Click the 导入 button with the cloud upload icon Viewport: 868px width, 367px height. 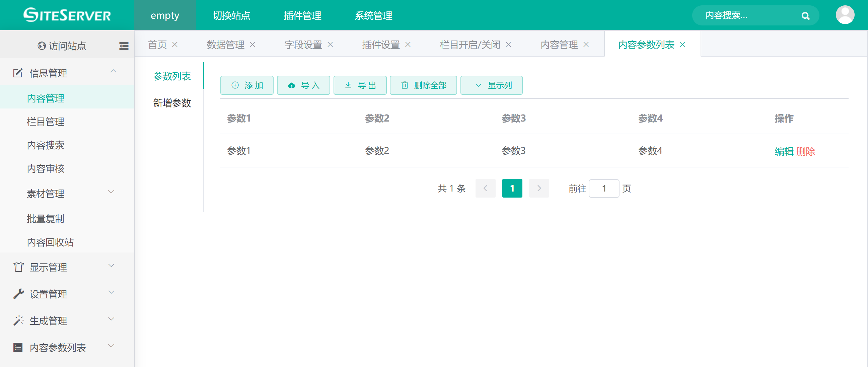tap(303, 85)
